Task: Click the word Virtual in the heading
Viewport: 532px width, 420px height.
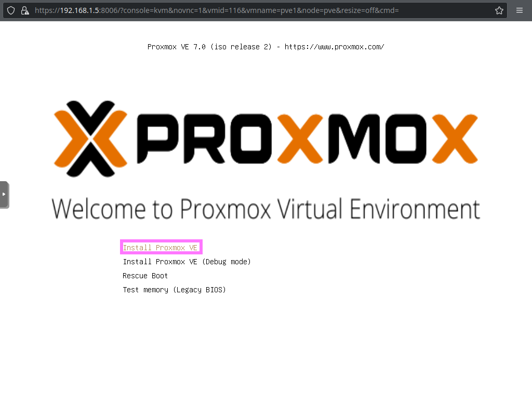Action: click(x=310, y=209)
